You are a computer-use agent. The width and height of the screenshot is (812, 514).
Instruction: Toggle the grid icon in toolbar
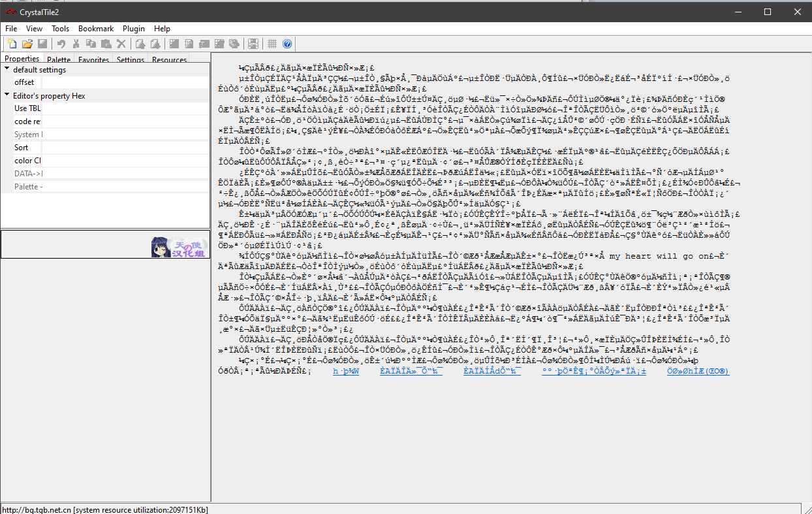coord(272,44)
